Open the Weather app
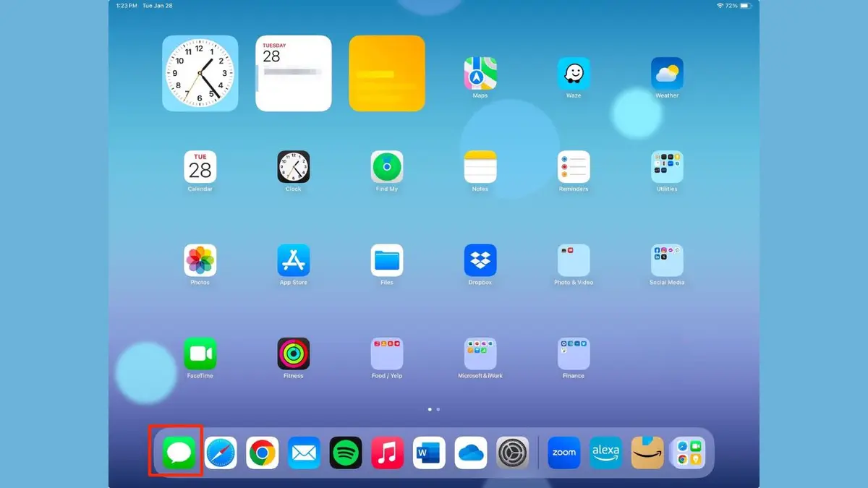This screenshot has height=488, width=868. coord(667,74)
